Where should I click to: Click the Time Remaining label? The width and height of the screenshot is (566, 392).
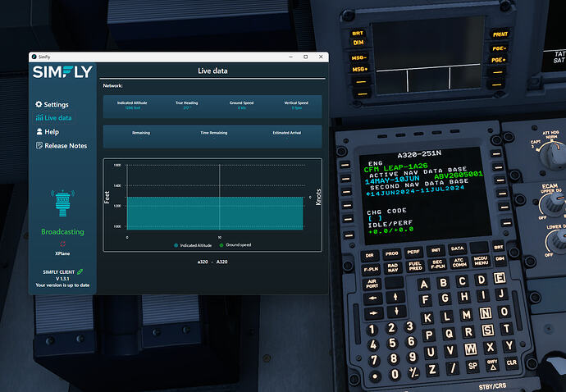pyautogui.click(x=214, y=133)
